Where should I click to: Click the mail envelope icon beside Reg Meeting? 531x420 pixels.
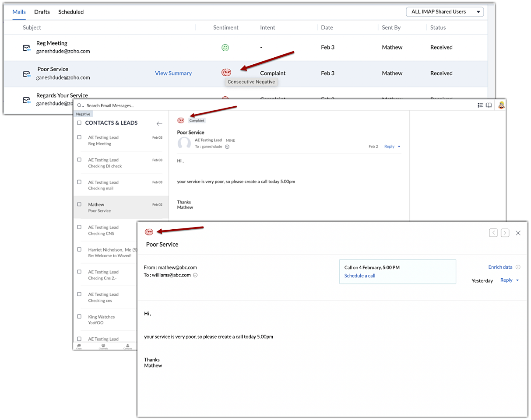tap(27, 48)
